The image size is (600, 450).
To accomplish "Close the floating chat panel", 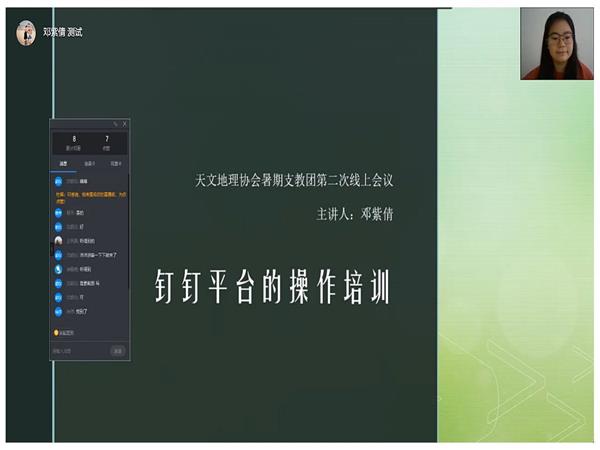I will tap(124, 124).
